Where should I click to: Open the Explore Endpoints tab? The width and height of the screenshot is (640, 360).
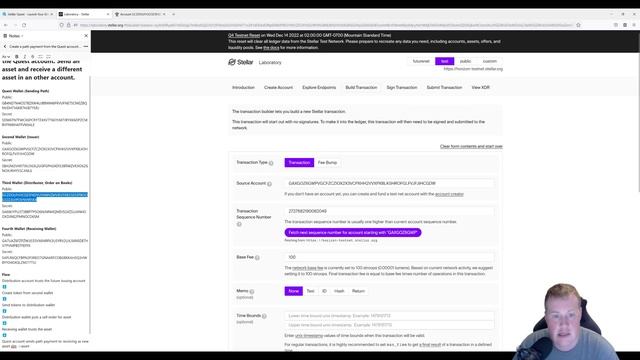click(x=319, y=87)
